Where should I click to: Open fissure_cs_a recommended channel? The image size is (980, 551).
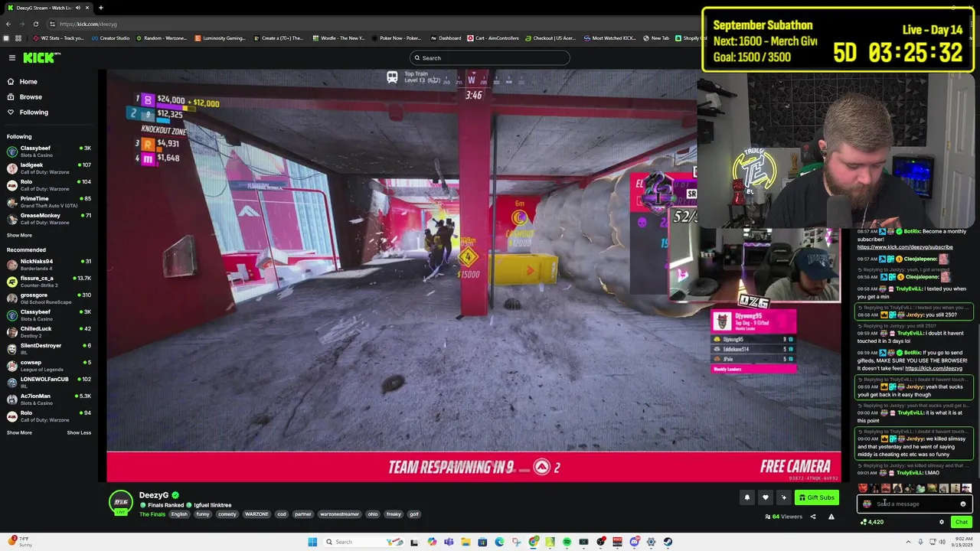click(x=49, y=281)
